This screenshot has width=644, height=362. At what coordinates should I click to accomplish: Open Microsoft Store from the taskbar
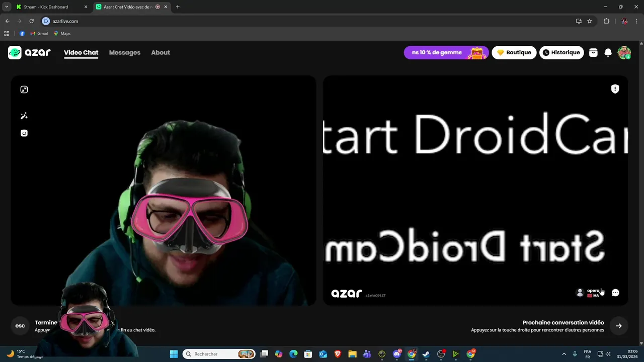(x=308, y=354)
